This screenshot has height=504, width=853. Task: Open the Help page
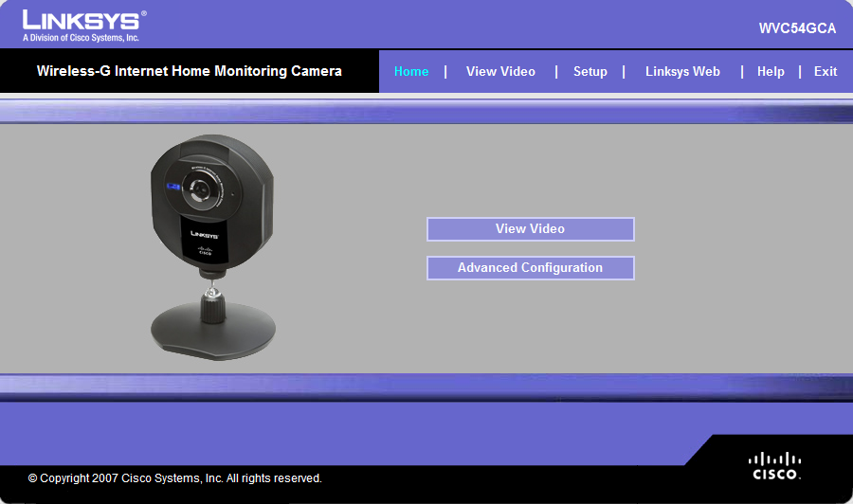[771, 72]
